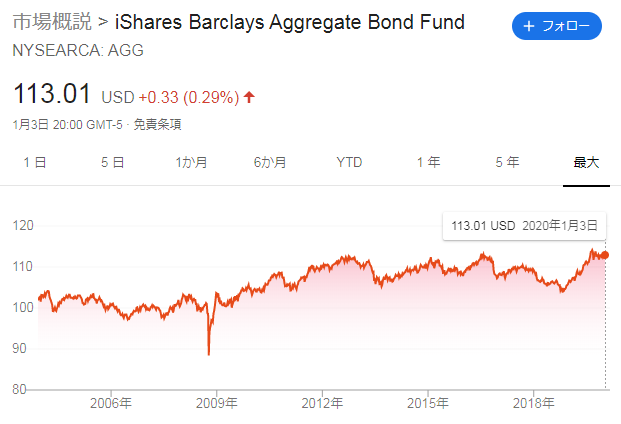Switch to the 1か月 range tab
The height and width of the screenshot is (424, 621).
point(191,162)
